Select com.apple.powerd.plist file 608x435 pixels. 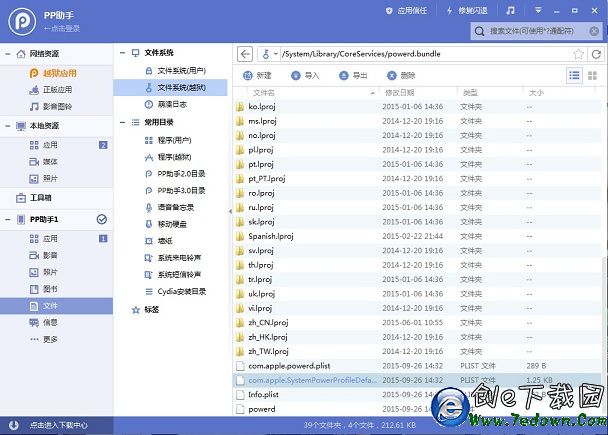click(x=417, y=366)
